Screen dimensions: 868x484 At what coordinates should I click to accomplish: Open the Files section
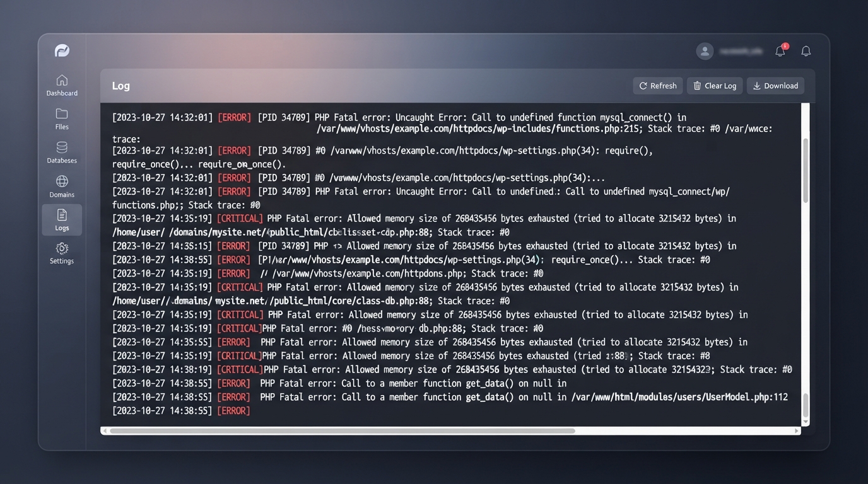coord(62,119)
